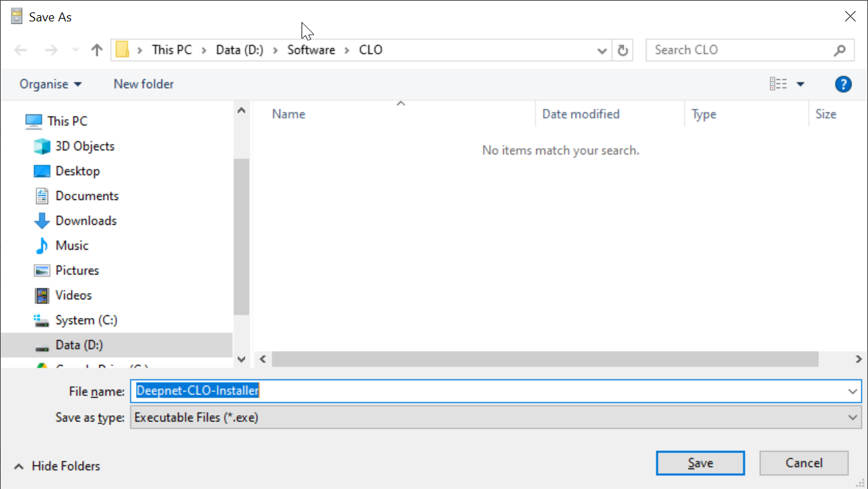This screenshot has width=868, height=489.
Task: Select 3D Objects in the sidebar
Action: (x=84, y=146)
